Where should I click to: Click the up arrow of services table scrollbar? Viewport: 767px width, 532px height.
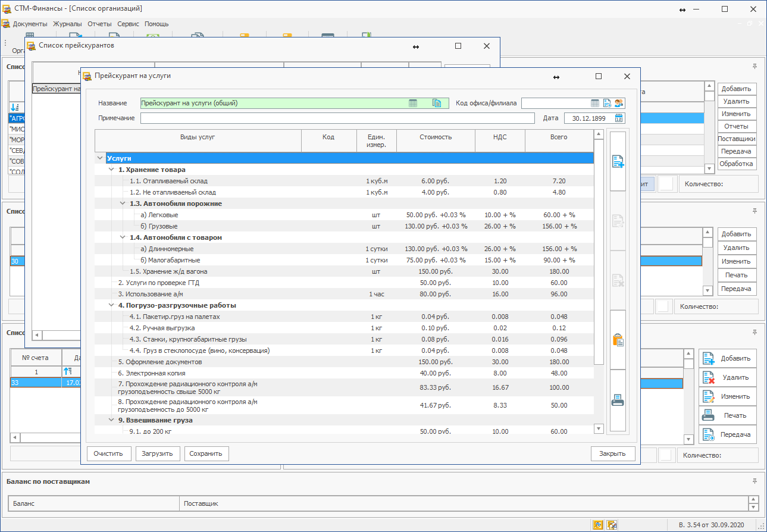click(599, 134)
